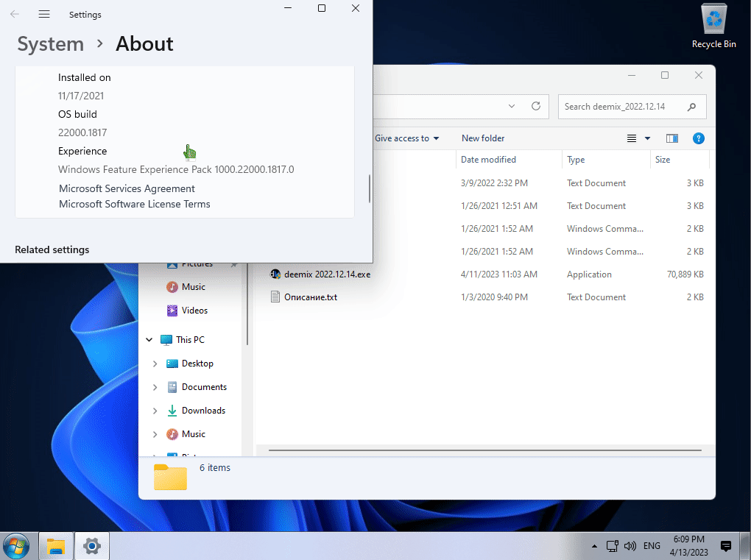Viewport: 751px width, 560px height.
Task: Click the New folder button
Action: tap(483, 138)
